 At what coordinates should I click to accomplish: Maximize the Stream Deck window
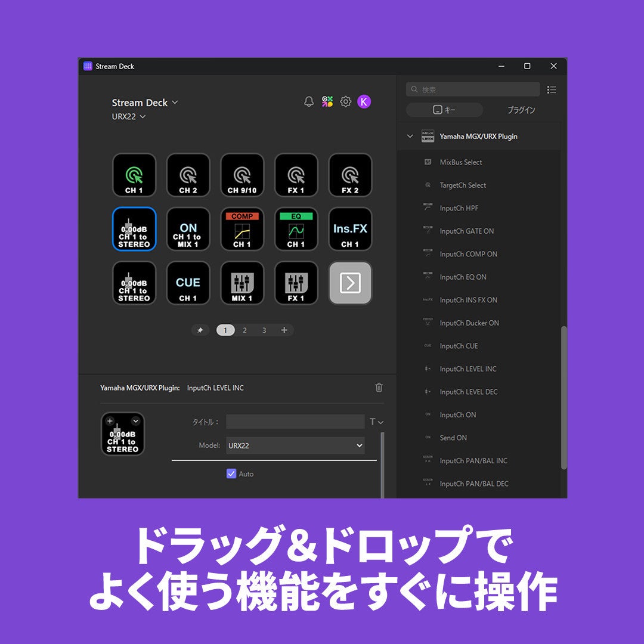[x=527, y=66]
